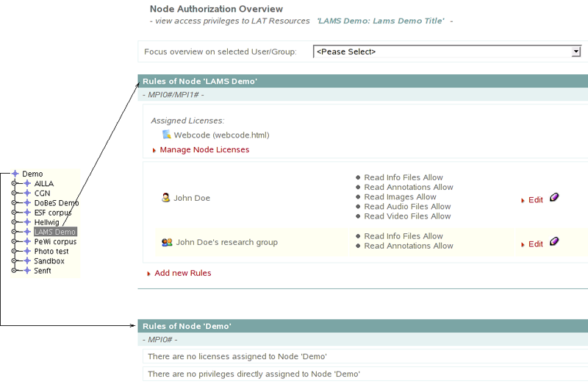Click the star icon beside the AILLA node
The image size is (588, 387).
27,184
